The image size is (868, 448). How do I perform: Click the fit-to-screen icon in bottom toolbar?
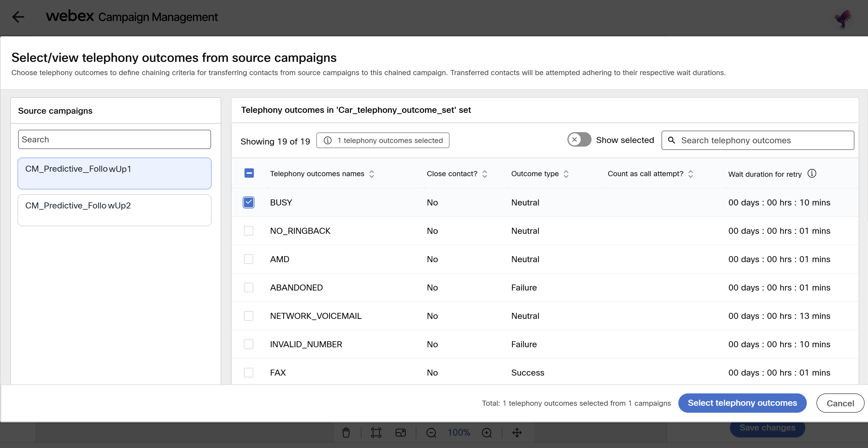pos(376,433)
